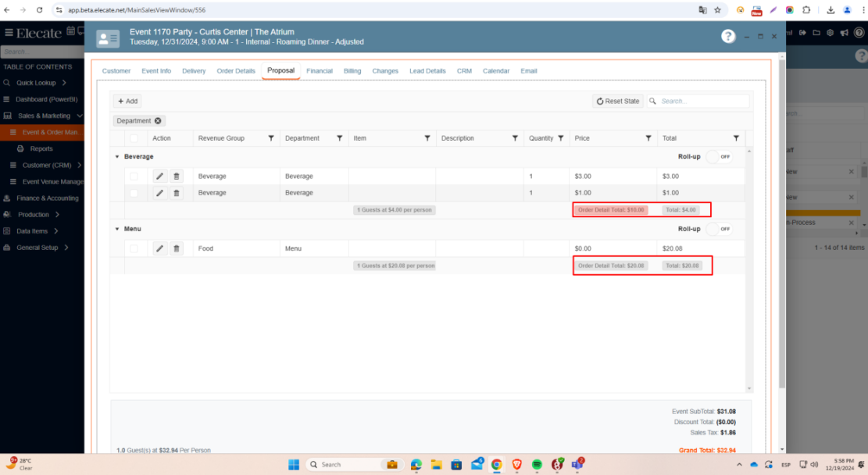Open Spotify from the taskbar
This screenshot has height=475, width=868.
click(x=537, y=465)
